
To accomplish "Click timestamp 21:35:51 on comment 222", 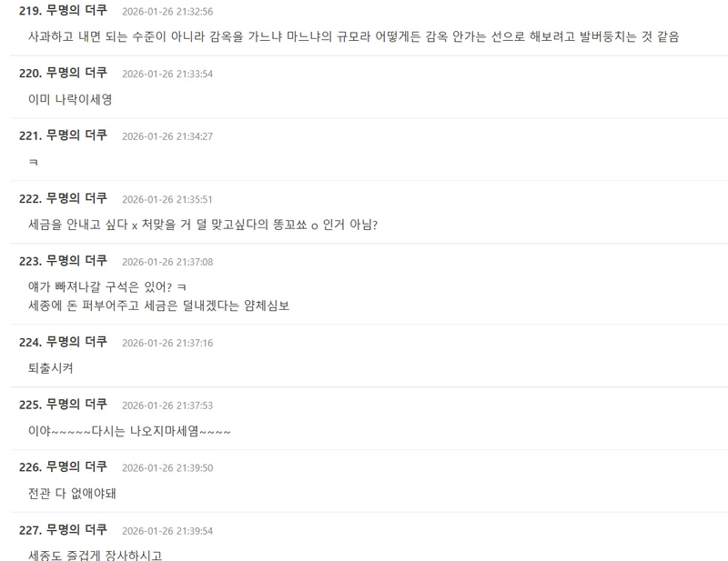I will [167, 199].
